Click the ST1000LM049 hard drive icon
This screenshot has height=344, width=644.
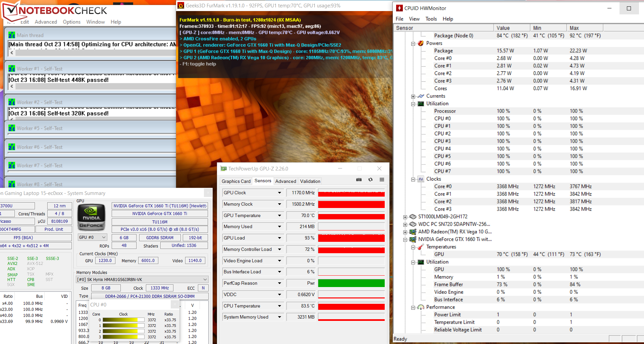pyautogui.click(x=413, y=217)
